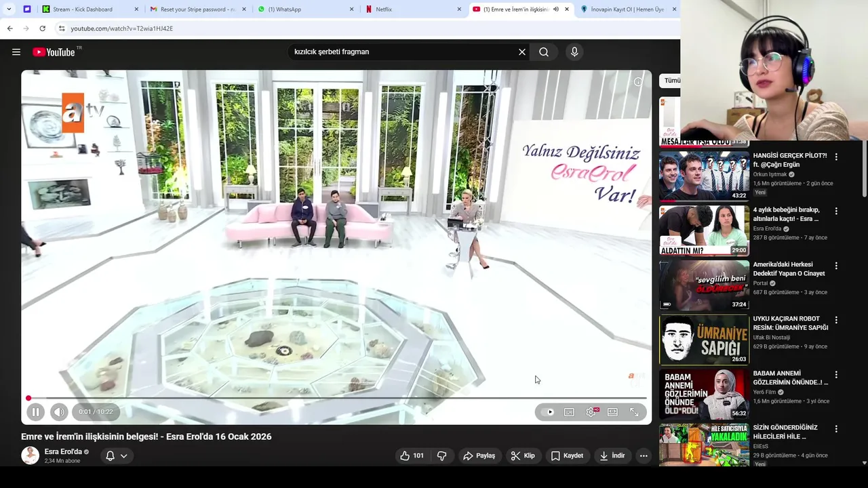Toggle subtitles in the player
This screenshot has height=488, width=868.
(570, 412)
